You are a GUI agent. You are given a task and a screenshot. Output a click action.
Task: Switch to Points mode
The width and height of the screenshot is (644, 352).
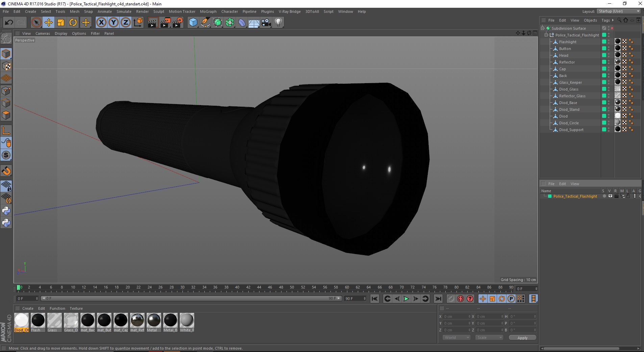click(x=6, y=91)
